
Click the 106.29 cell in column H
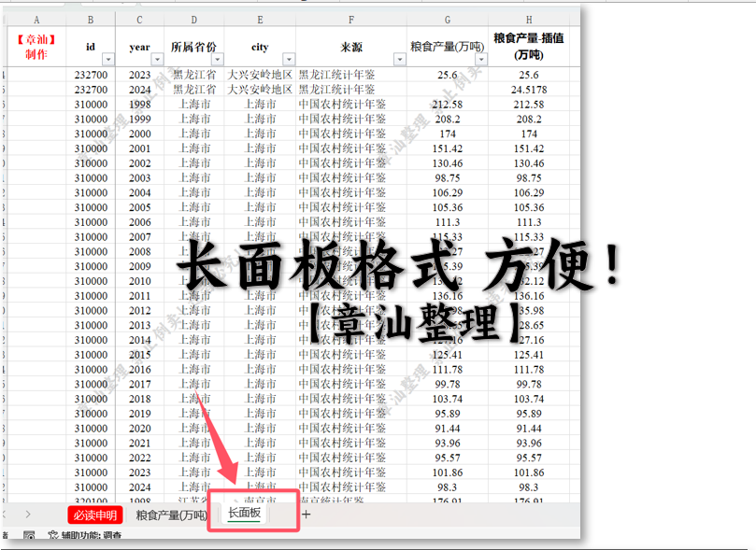click(x=529, y=192)
